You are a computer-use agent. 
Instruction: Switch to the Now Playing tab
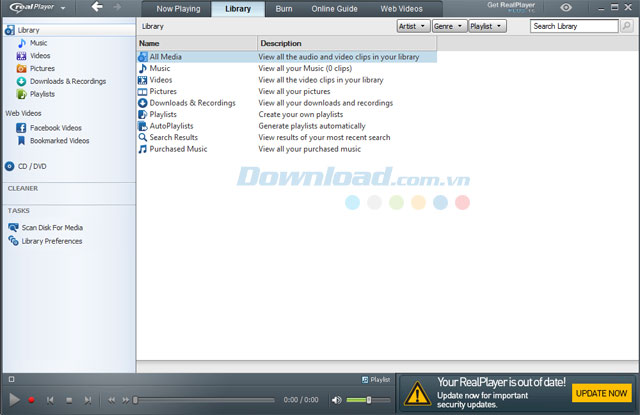[x=178, y=9]
